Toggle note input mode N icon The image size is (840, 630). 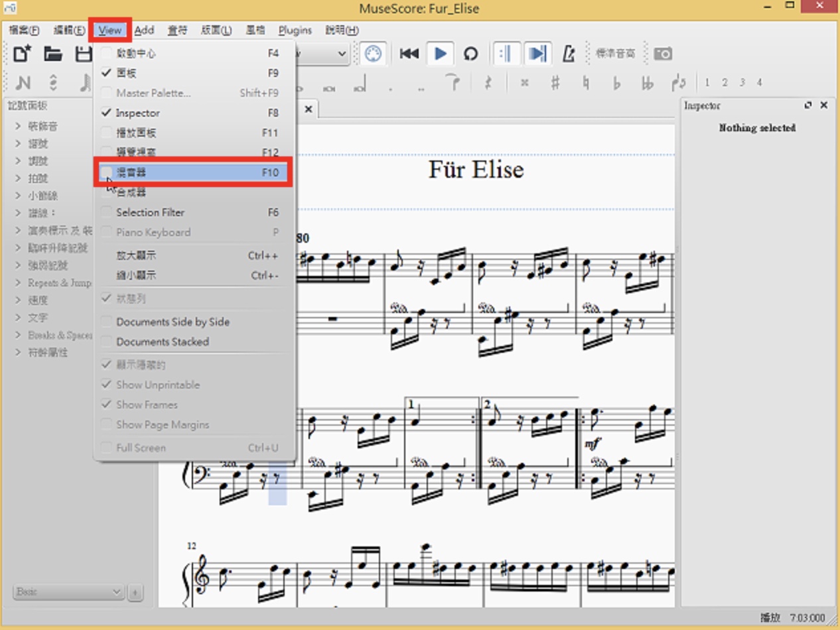click(23, 83)
